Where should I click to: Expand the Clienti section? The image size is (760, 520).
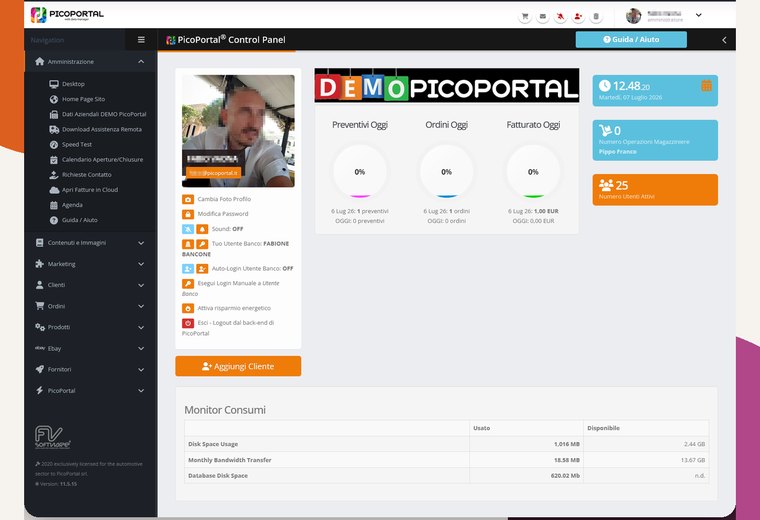coord(90,285)
